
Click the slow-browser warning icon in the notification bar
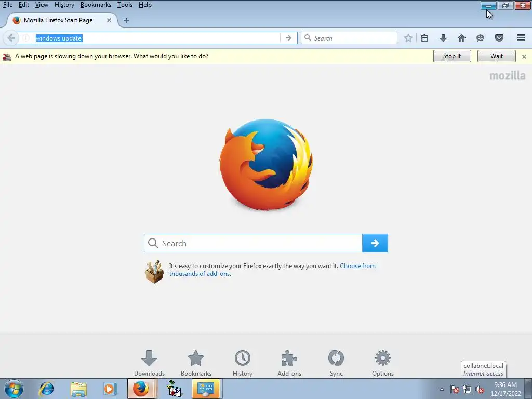coord(7,56)
